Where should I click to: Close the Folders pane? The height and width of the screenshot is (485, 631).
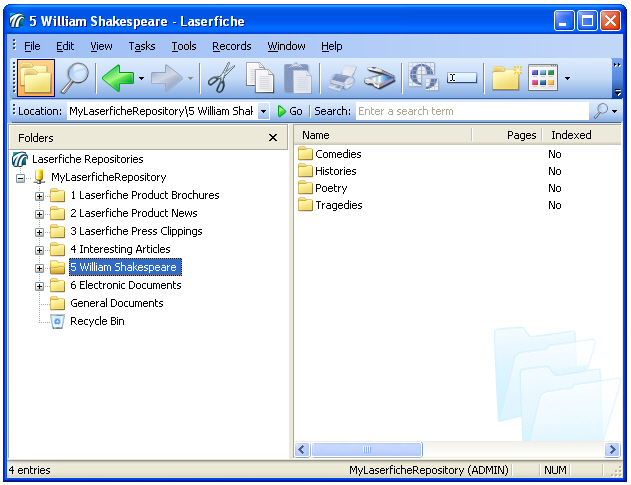click(x=273, y=138)
